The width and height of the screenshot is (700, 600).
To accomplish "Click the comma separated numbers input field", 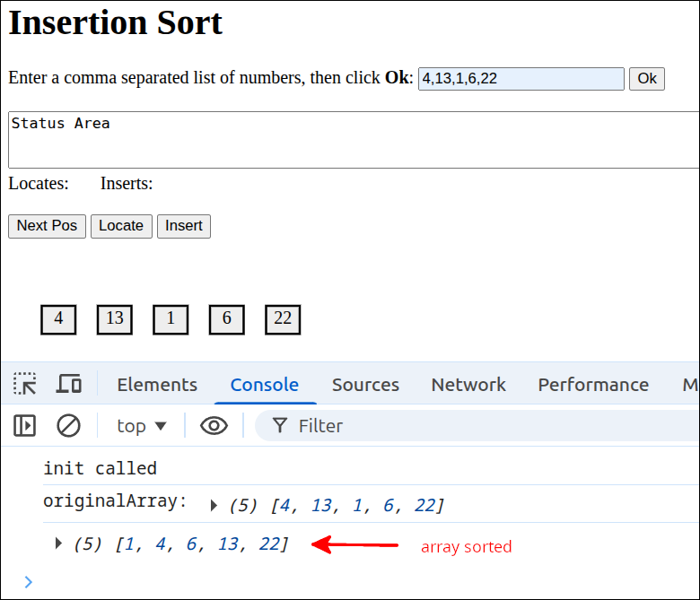I will coord(521,79).
